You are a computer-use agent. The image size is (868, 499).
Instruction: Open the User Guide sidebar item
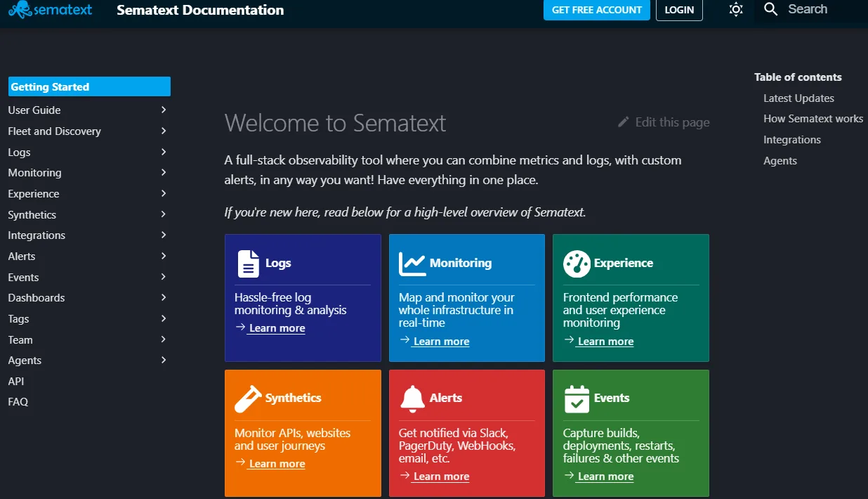tap(34, 110)
